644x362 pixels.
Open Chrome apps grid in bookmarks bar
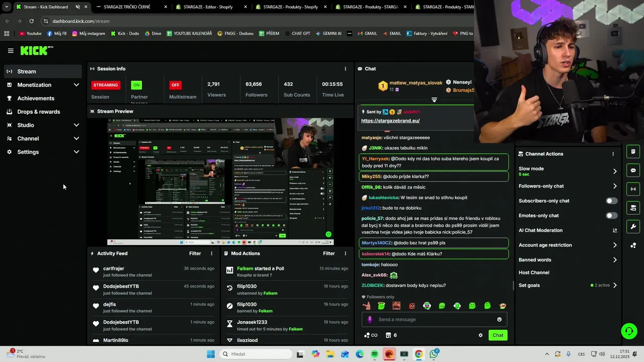coord(7,34)
